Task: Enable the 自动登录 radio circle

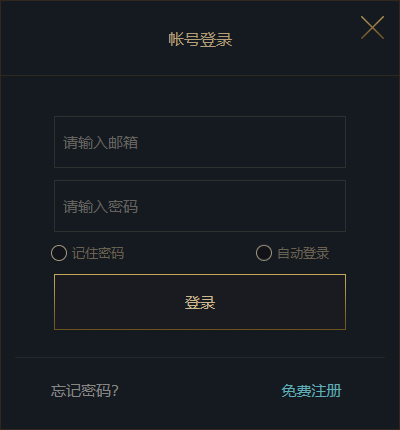Action: (x=264, y=253)
